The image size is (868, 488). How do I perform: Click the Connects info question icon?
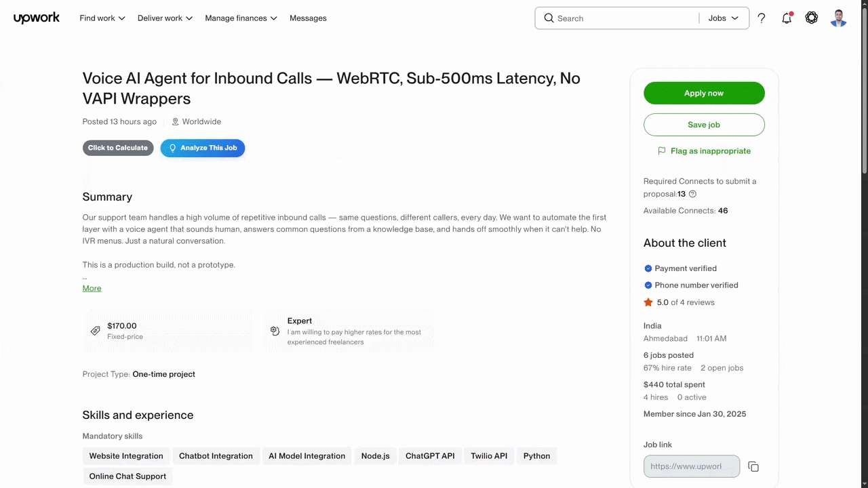(x=692, y=194)
